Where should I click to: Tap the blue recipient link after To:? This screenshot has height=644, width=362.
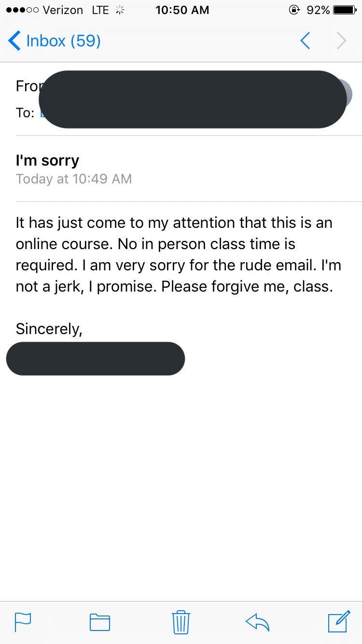(x=42, y=113)
